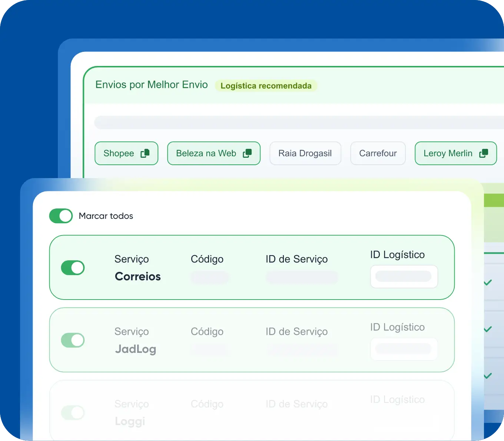Click the Logística recomendada badge
The width and height of the screenshot is (504, 441).
pyautogui.click(x=266, y=86)
